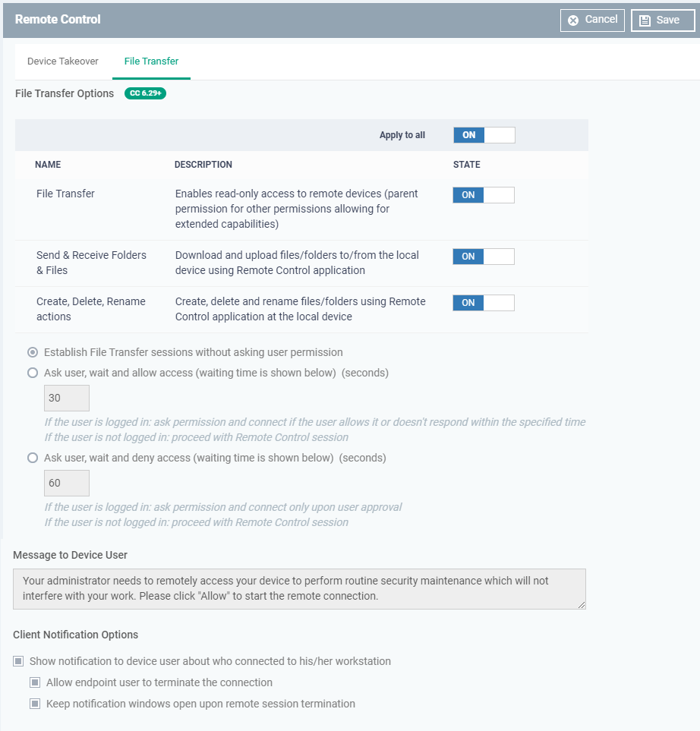Click the floppy disk icon on Save
The height and width of the screenshot is (731, 700).
click(x=645, y=20)
